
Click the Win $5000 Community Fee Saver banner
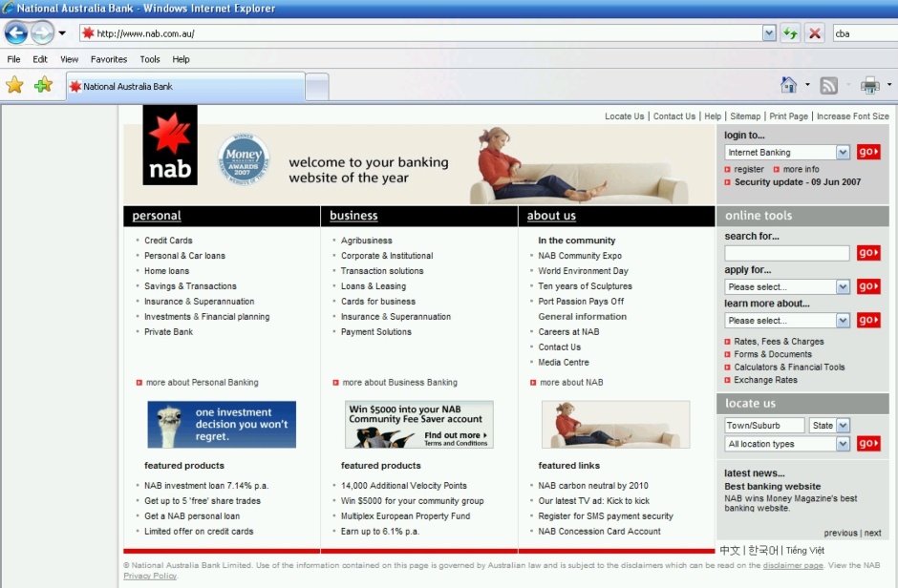click(x=419, y=425)
